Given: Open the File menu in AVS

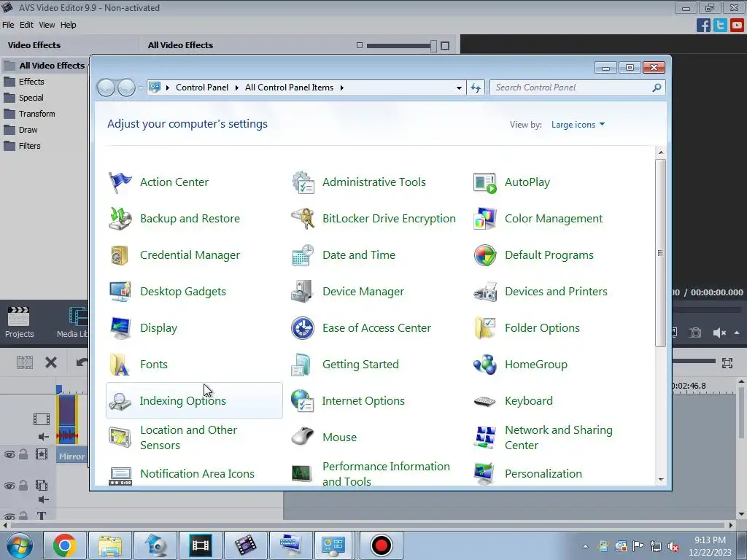Looking at the screenshot, I should (x=8, y=25).
